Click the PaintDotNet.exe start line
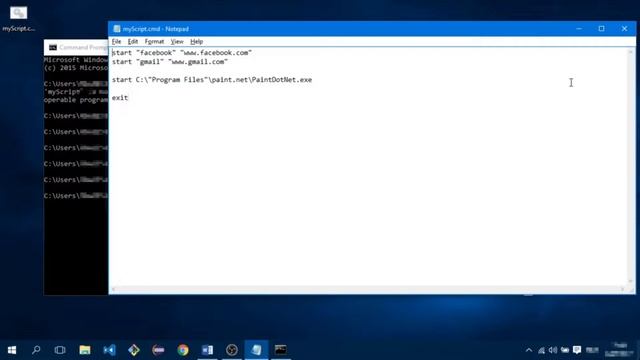Viewport: 640px width, 360px height. click(x=212, y=80)
